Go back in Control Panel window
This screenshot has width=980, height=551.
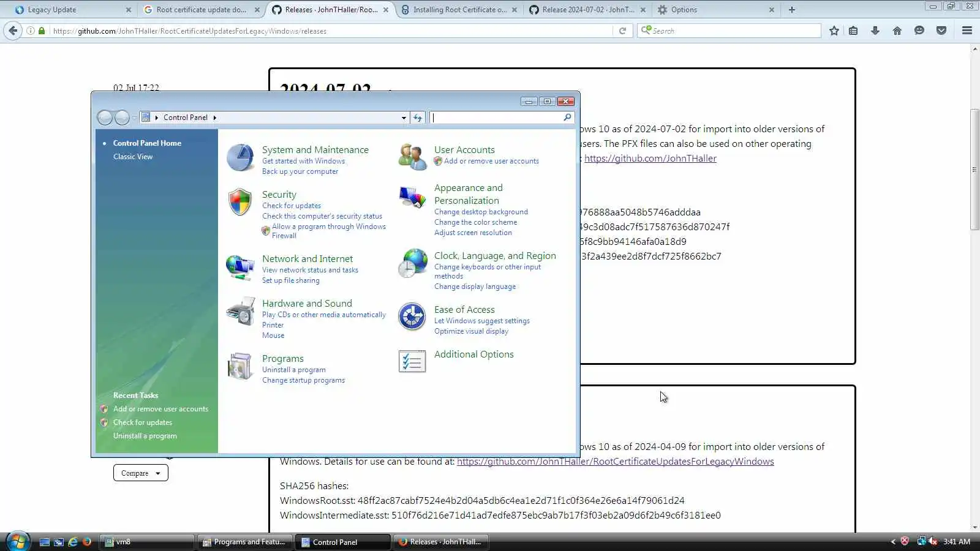click(x=105, y=118)
